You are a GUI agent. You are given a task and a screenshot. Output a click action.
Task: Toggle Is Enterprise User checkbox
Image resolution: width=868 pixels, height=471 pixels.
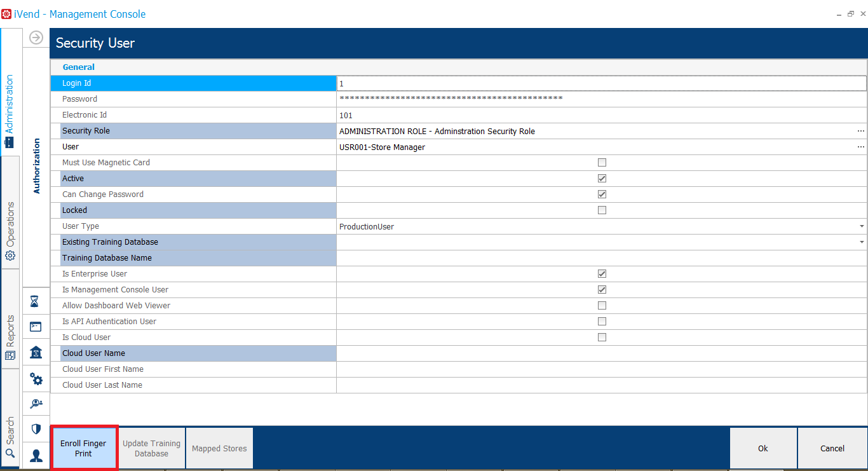click(602, 274)
